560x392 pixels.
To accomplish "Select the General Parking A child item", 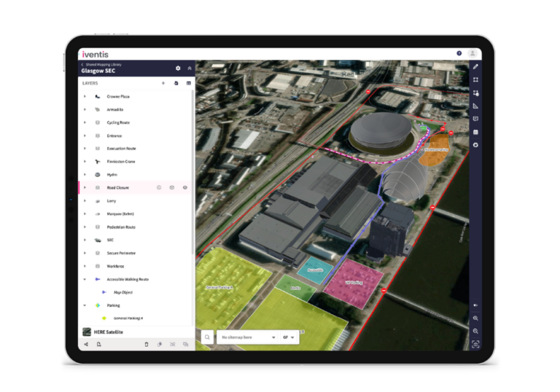I will click(x=136, y=318).
